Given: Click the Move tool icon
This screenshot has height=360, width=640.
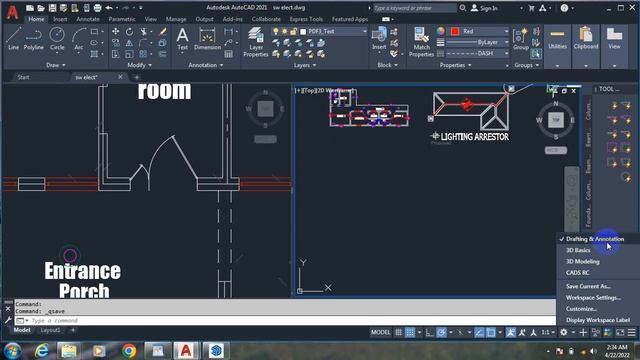Looking at the screenshot, I should pyautogui.click(x=116, y=31).
